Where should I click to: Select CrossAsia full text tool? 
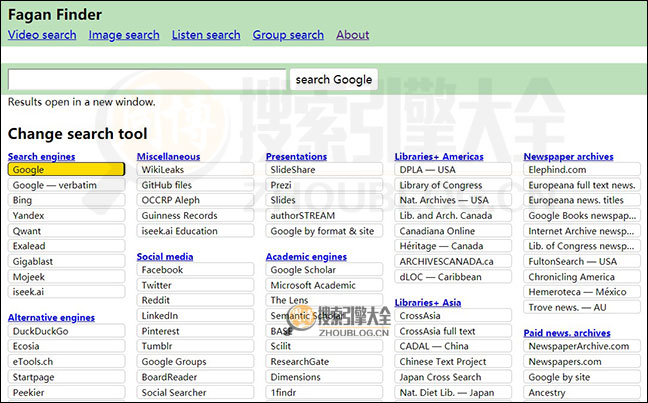(x=453, y=331)
